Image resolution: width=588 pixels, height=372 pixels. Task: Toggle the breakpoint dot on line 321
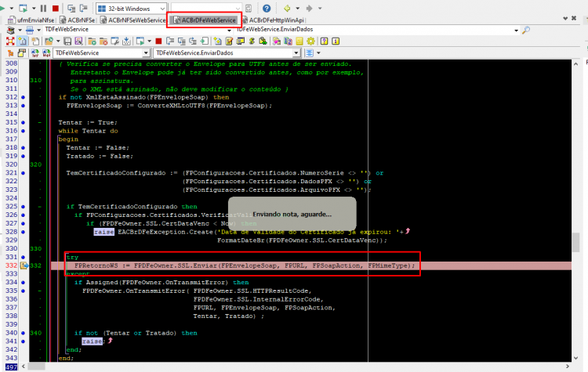point(23,173)
